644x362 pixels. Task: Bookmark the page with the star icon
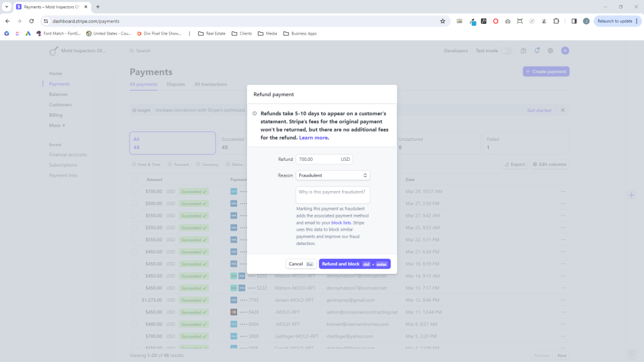click(x=443, y=21)
